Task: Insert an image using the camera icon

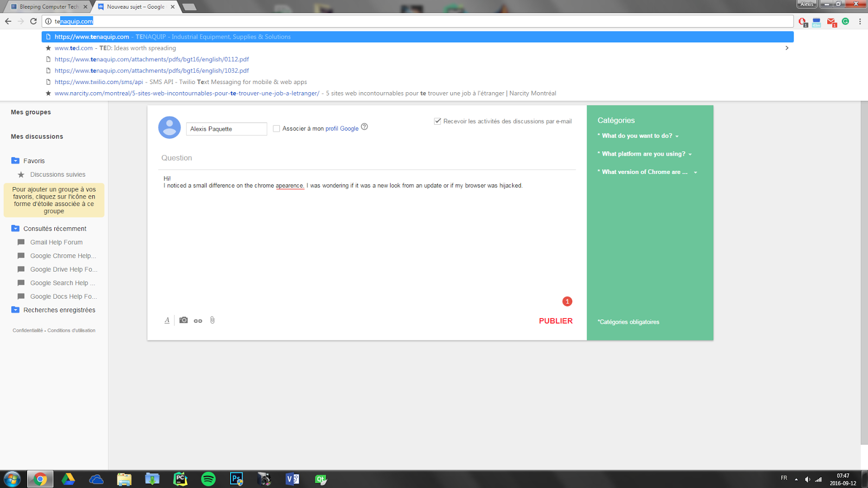Action: pyautogui.click(x=183, y=320)
